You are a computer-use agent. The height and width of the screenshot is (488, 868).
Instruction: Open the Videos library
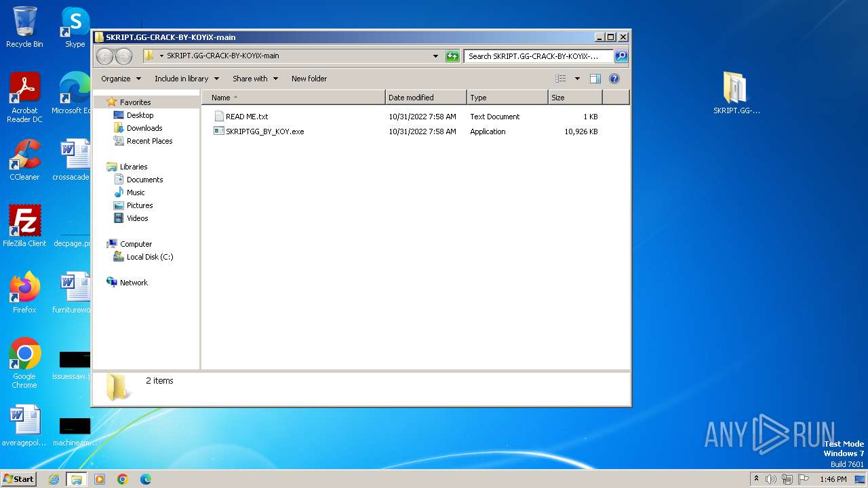[137, 218]
